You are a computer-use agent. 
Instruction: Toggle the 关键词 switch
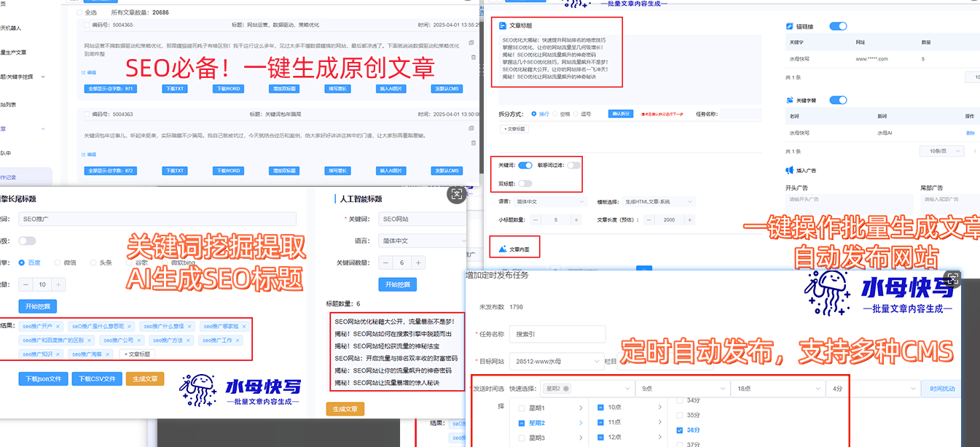pos(525,166)
